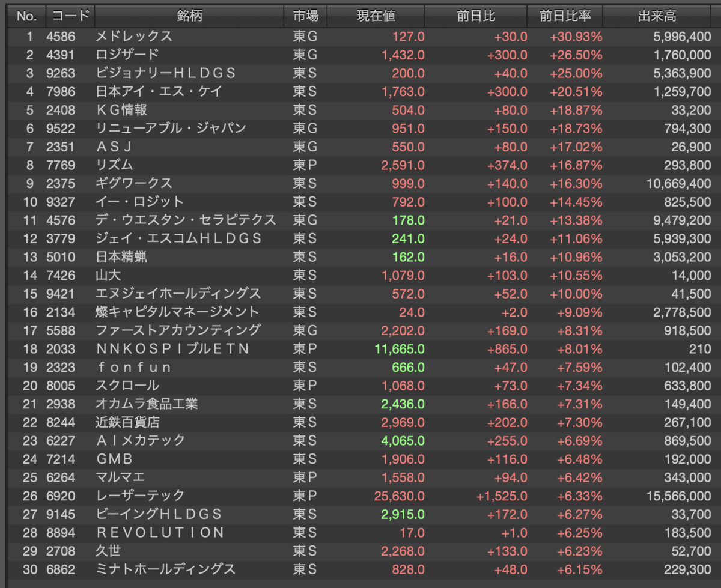
Task: Click stock code 4391
Action: pos(61,55)
